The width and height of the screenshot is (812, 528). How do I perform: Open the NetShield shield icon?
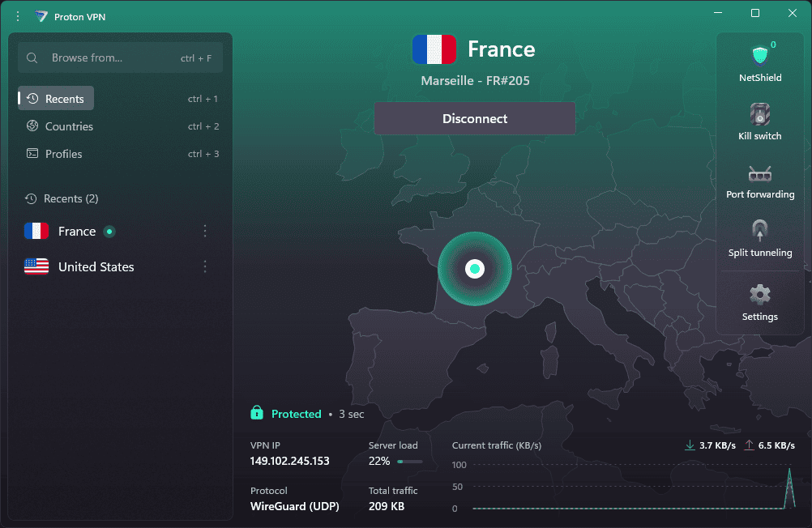click(x=759, y=57)
